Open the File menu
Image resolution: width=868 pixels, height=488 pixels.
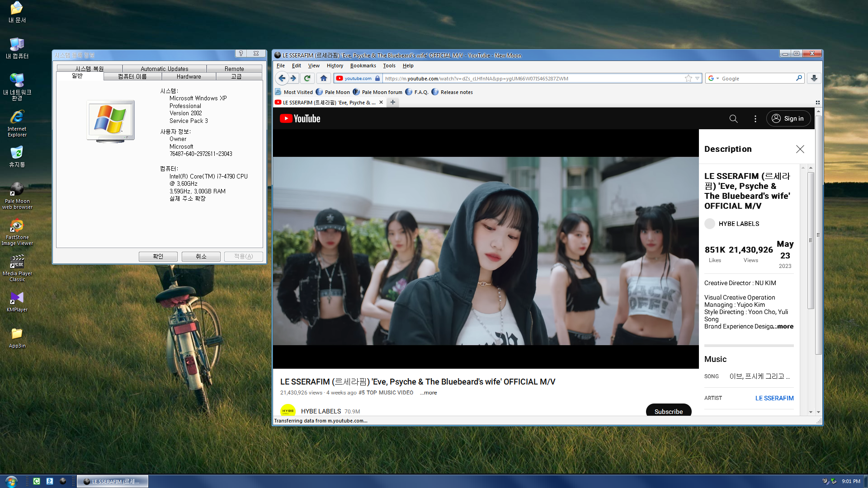pyautogui.click(x=280, y=66)
